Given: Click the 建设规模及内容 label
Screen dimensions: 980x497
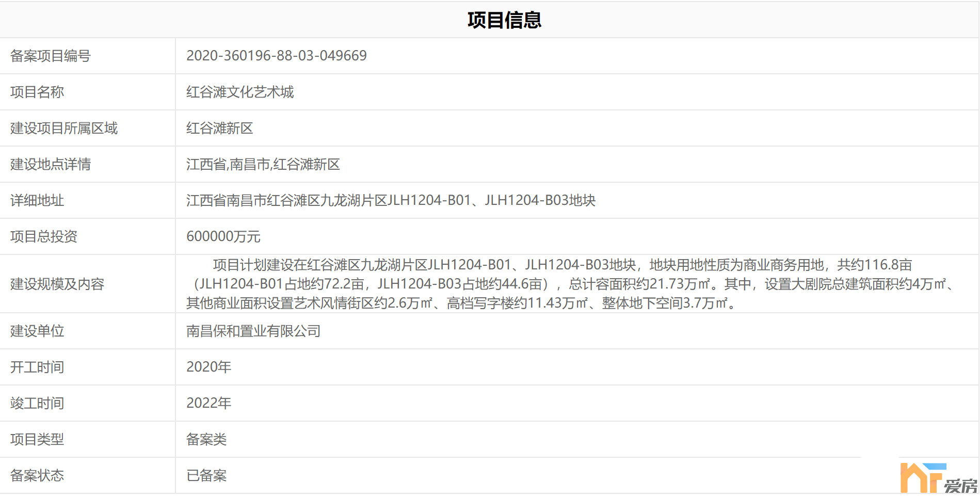Looking at the screenshot, I should pos(57,284).
